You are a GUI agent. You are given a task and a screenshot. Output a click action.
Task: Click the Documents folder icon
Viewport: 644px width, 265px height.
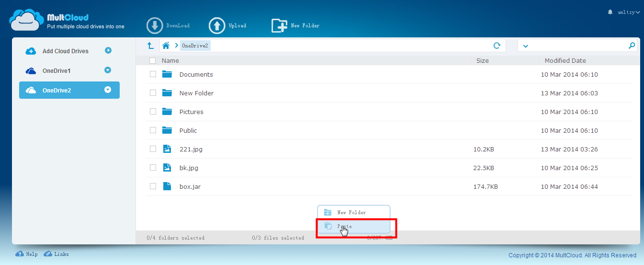click(167, 74)
